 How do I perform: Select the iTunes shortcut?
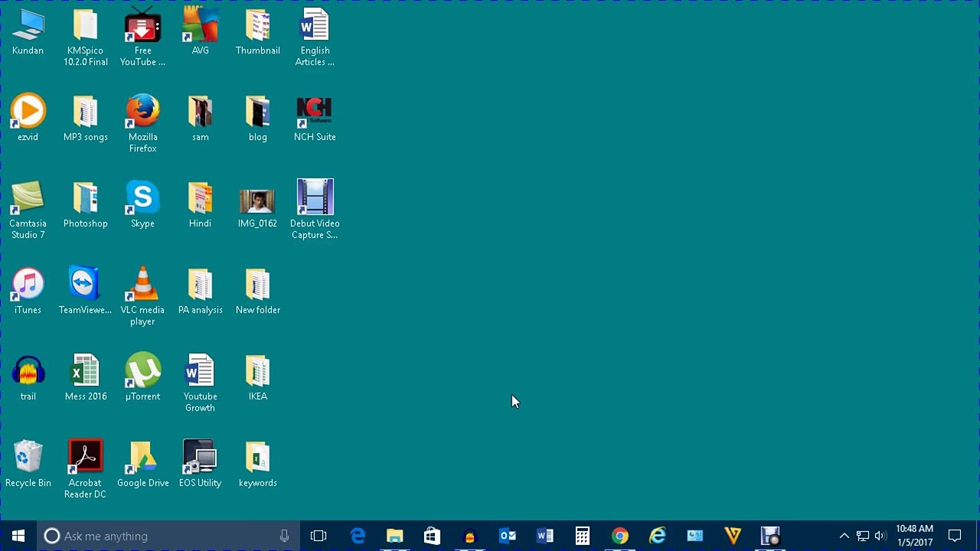28,292
